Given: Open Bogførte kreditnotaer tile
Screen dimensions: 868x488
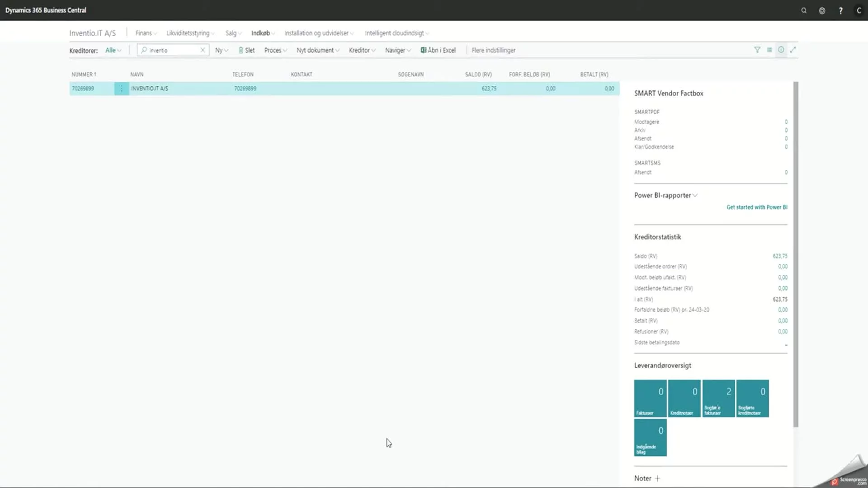Looking at the screenshot, I should (x=752, y=398).
